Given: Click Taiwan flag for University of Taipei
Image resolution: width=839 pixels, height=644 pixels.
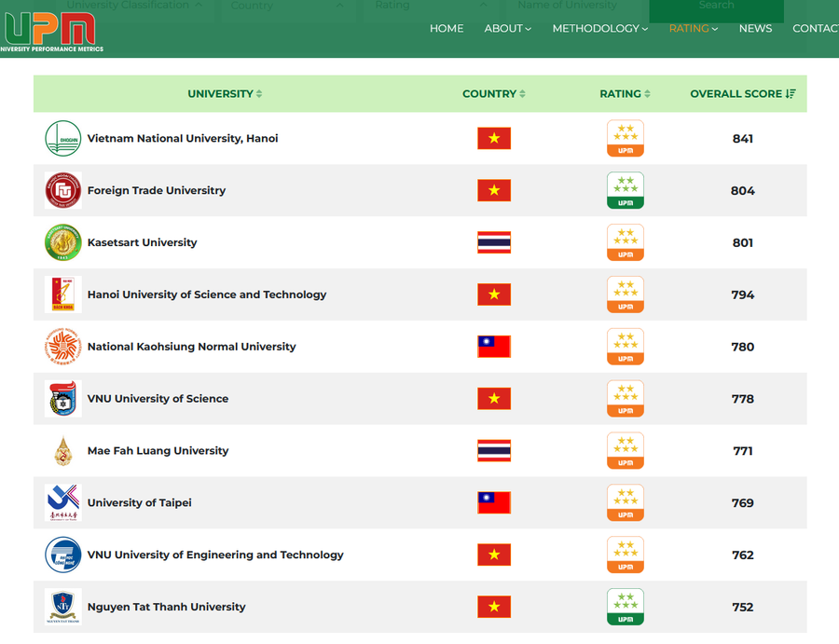Looking at the screenshot, I should (x=494, y=503).
